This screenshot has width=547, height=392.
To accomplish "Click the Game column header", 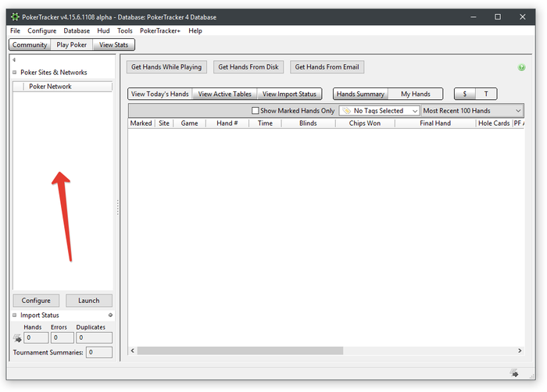I will (x=189, y=123).
